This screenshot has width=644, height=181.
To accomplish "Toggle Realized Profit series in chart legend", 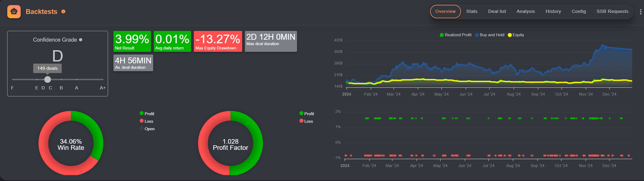I will (455, 35).
